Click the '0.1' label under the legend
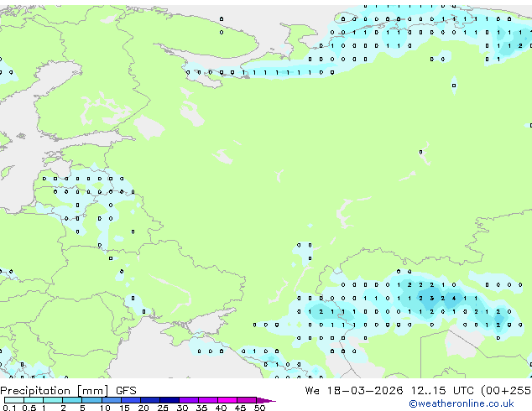532x411 pixels. pyautogui.click(x=9, y=408)
